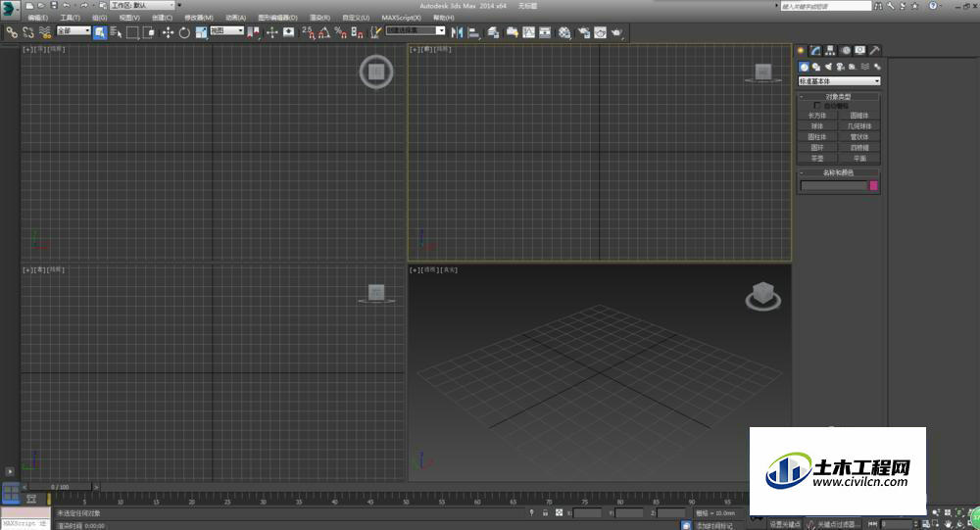This screenshot has height=530, width=980.
Task: Switch to the Modify command panel tab
Action: pyautogui.click(x=815, y=51)
